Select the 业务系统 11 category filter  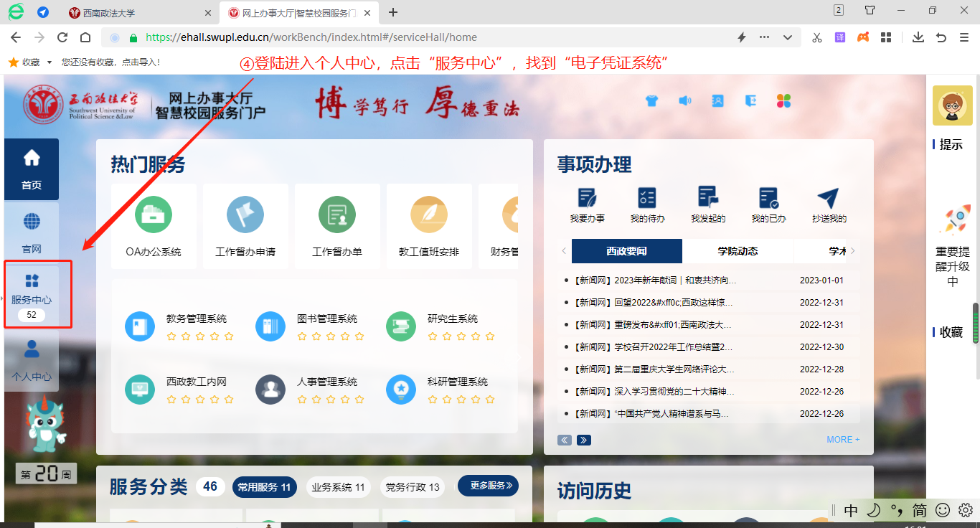coord(338,487)
